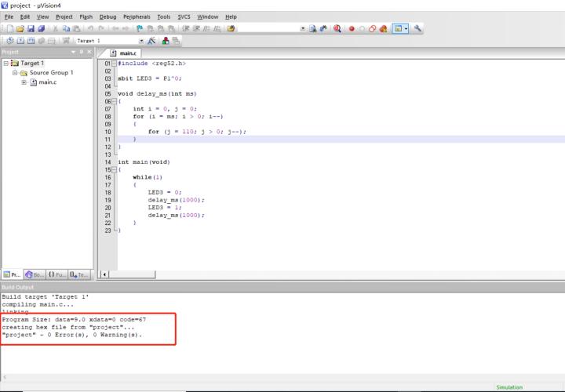Insert breakpoint with red dot icon

(353, 28)
